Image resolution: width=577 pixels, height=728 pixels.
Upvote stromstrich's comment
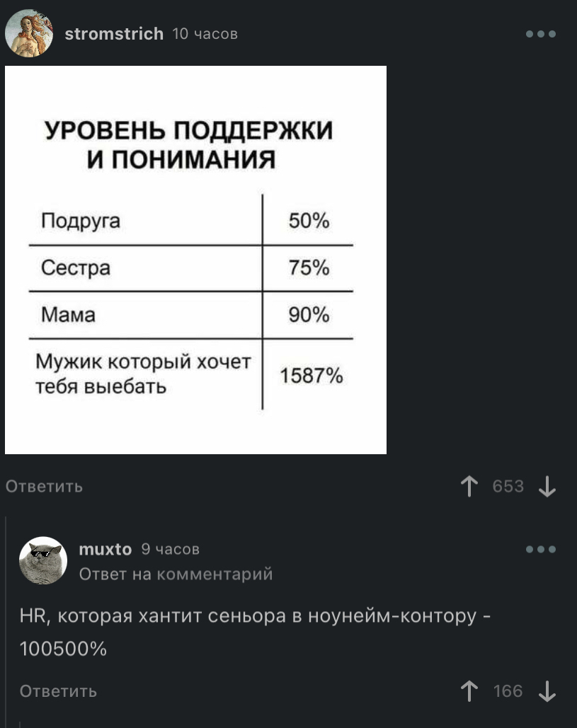pyautogui.click(x=469, y=486)
